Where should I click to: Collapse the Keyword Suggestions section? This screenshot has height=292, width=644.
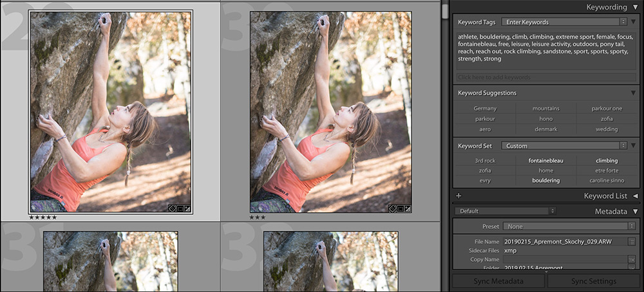[633, 93]
